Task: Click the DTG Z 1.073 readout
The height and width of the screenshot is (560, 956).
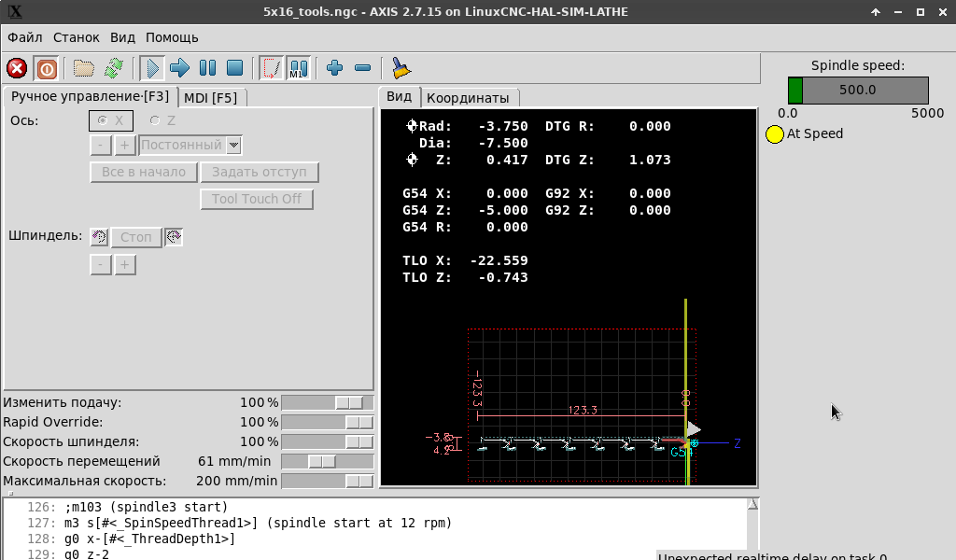Action: tap(608, 160)
